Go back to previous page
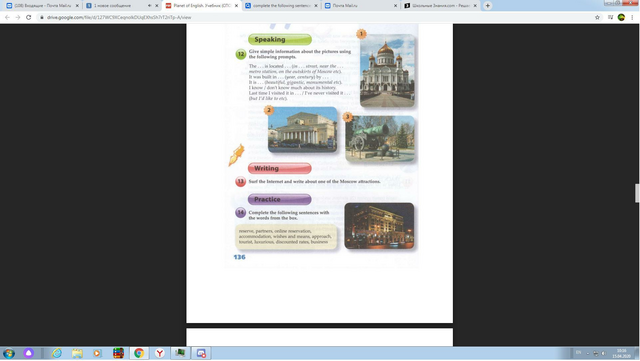This screenshot has height=361, width=640. [x=7, y=17]
